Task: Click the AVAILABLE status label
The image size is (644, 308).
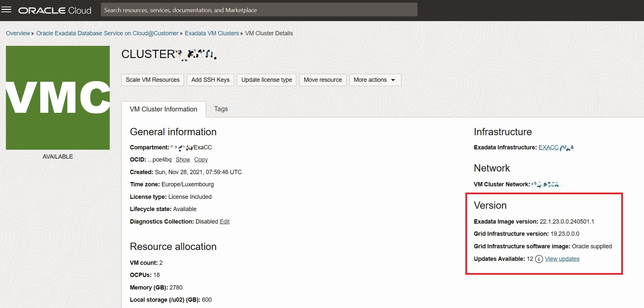Action: 58,157
